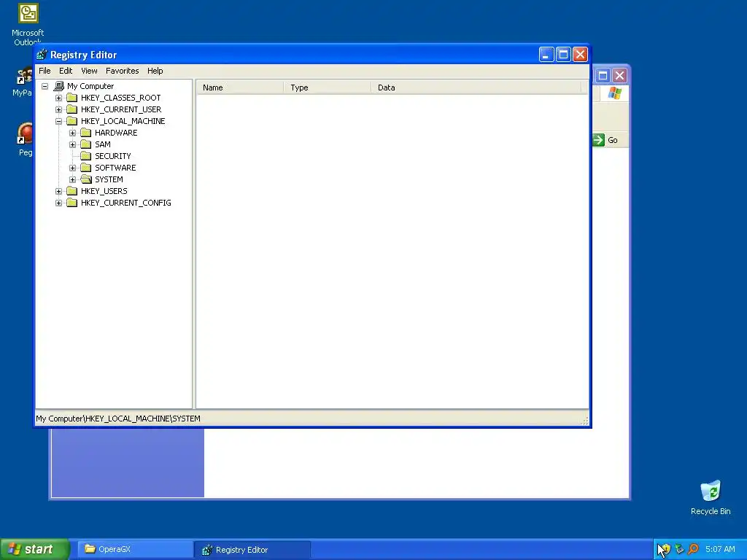Screen dimensions: 747x560
Task: Expand the SOFTWARE subkey
Action: (x=72, y=168)
